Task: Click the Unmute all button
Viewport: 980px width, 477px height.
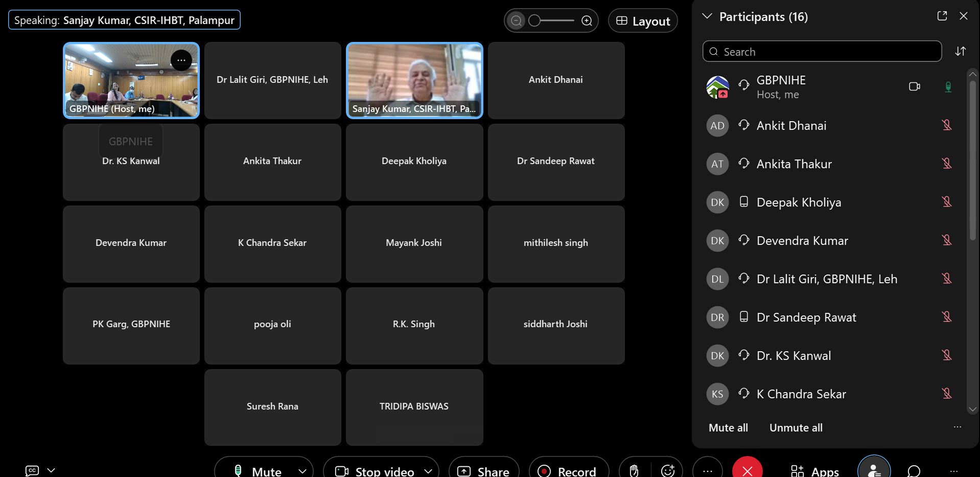Action: pos(796,428)
